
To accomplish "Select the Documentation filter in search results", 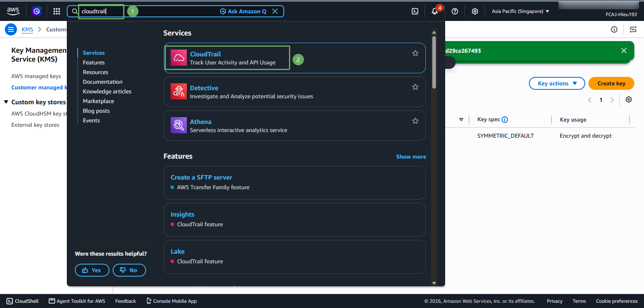I will [103, 82].
